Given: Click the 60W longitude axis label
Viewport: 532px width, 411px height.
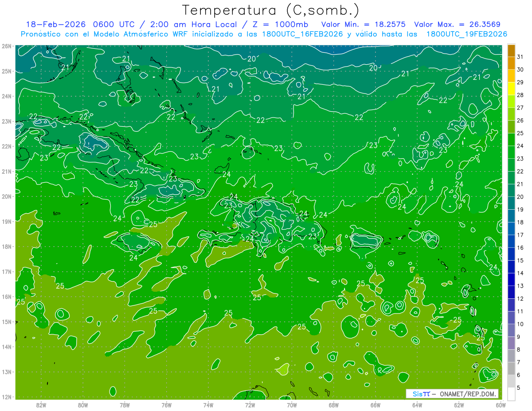Looking at the screenshot, I should click(501, 405).
